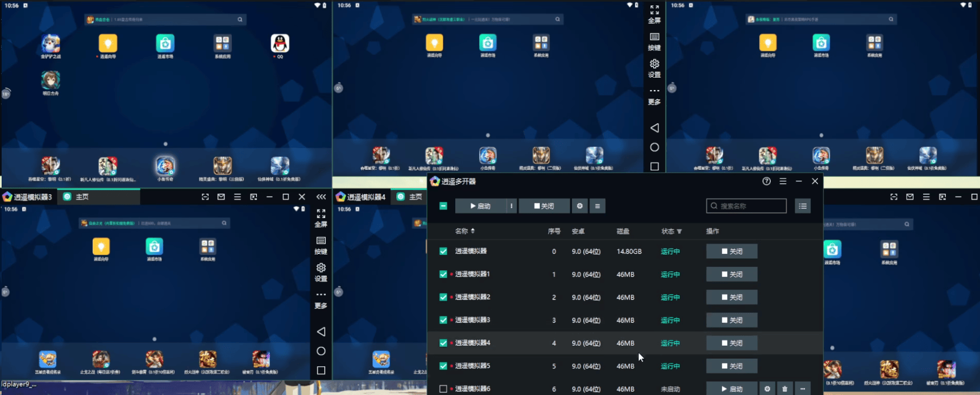Screen dimensions: 980x395
Task: Switch list view in 逍遥多开器
Action: (803, 206)
